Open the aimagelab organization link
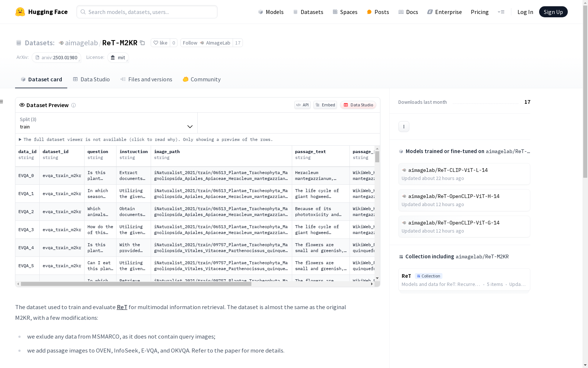This screenshot has height=368, width=588. [x=81, y=43]
